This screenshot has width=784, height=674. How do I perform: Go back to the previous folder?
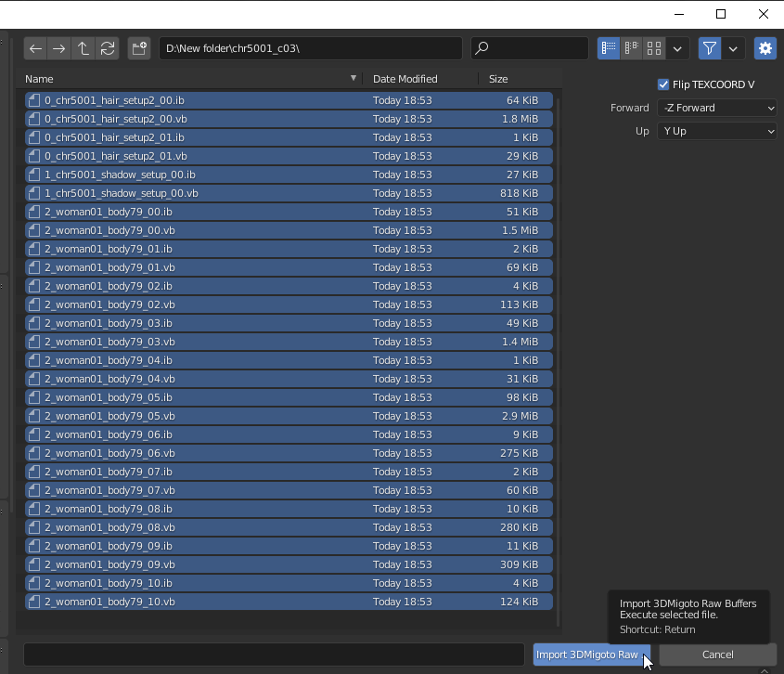(35, 48)
